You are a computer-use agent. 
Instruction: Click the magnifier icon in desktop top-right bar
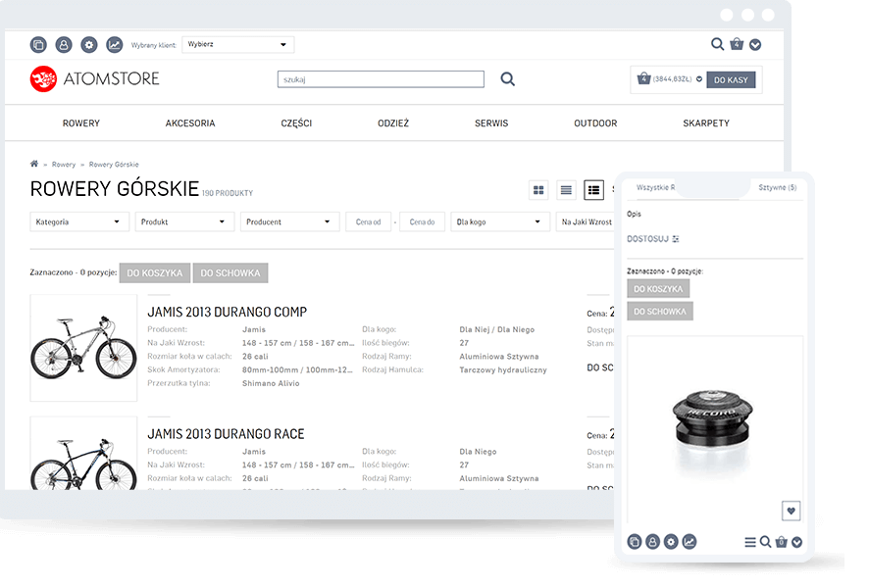pos(717,44)
